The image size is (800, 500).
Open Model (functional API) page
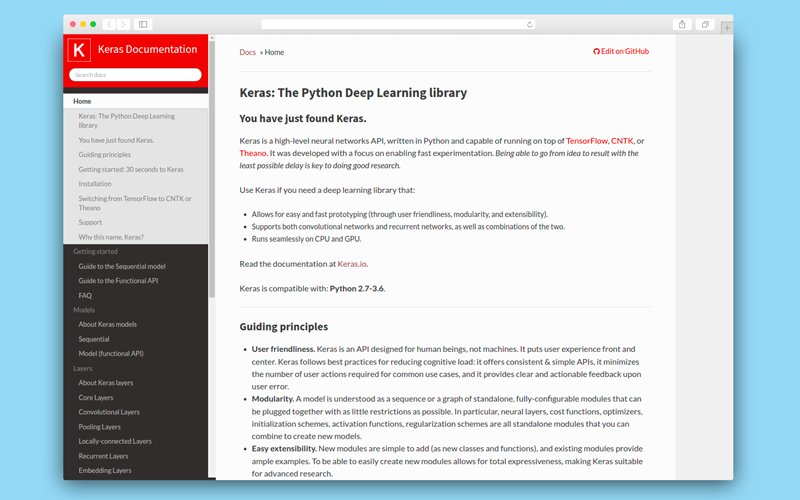pyautogui.click(x=111, y=354)
